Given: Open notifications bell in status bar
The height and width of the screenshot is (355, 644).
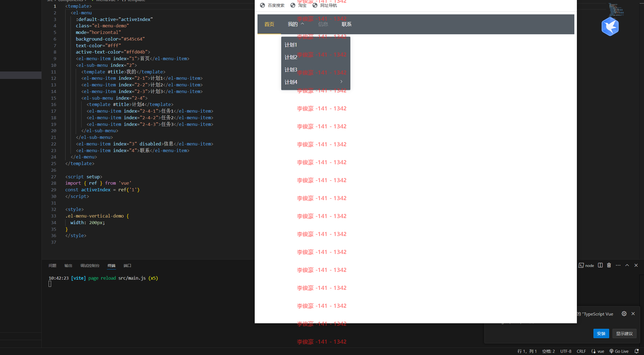Looking at the screenshot, I should tap(637, 351).
